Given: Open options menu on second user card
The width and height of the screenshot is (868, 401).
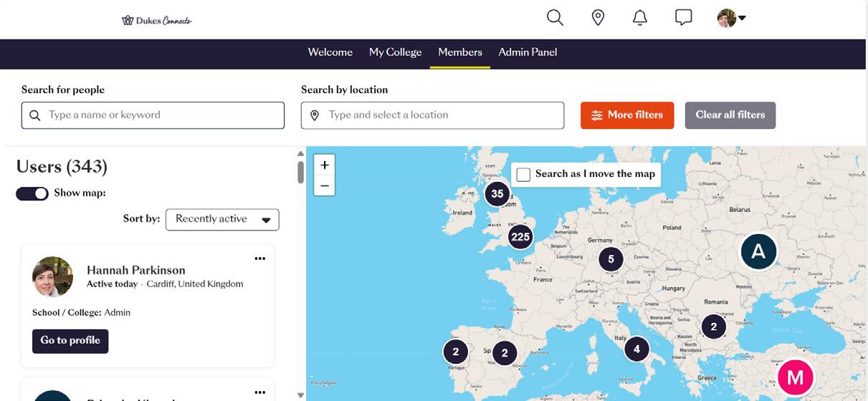Looking at the screenshot, I should click(x=259, y=392).
